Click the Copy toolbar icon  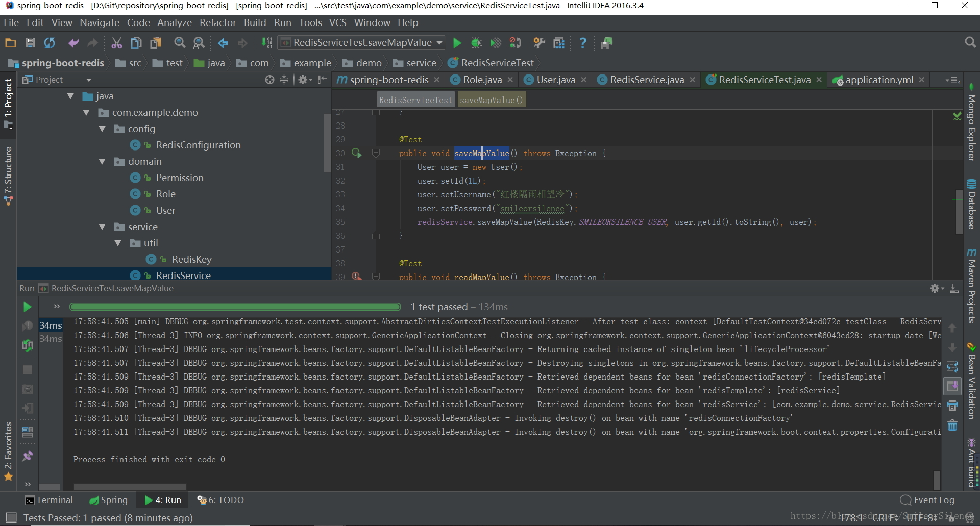(136, 43)
